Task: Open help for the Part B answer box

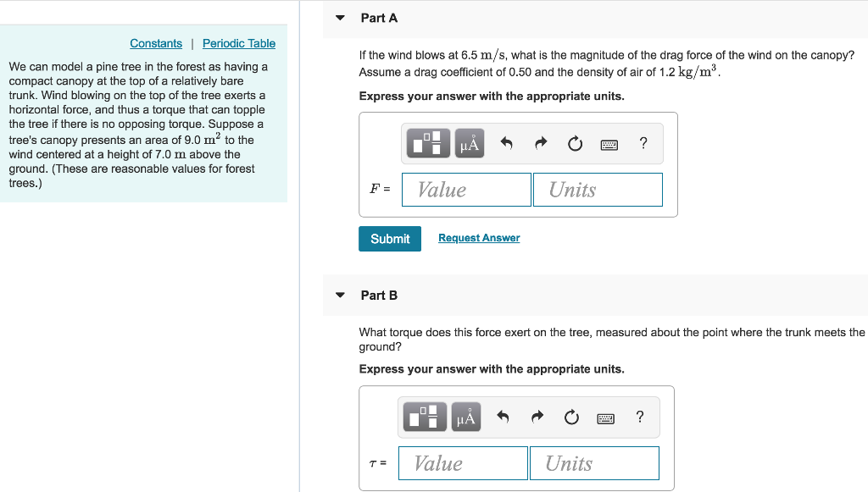Action: pyautogui.click(x=639, y=417)
